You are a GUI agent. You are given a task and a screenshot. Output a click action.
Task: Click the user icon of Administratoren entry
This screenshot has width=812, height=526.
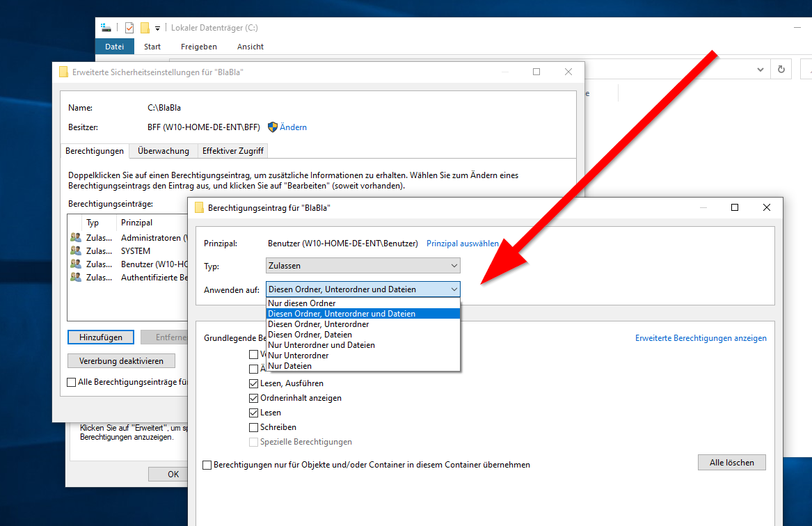point(76,238)
